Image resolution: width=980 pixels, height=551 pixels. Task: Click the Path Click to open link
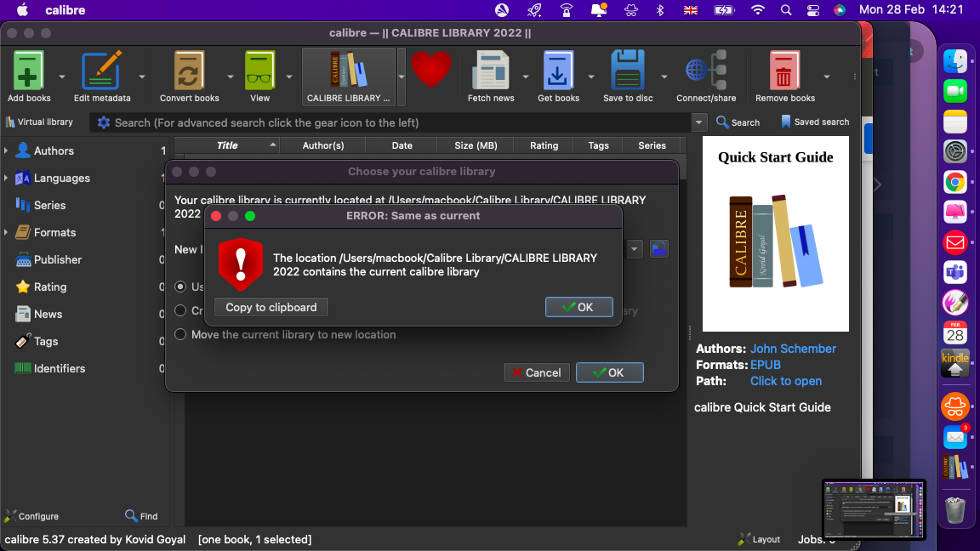[786, 381]
